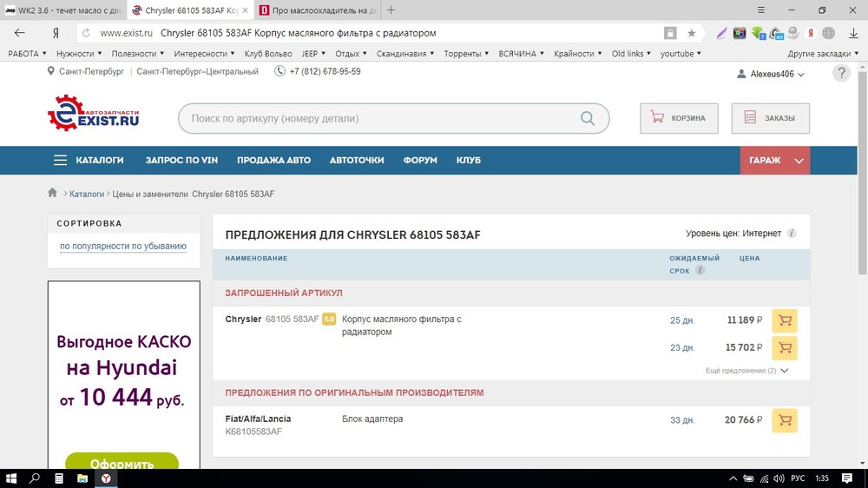868x488 pixels.
Task: Open Windows taskbar search
Action: pyautogui.click(x=35, y=478)
